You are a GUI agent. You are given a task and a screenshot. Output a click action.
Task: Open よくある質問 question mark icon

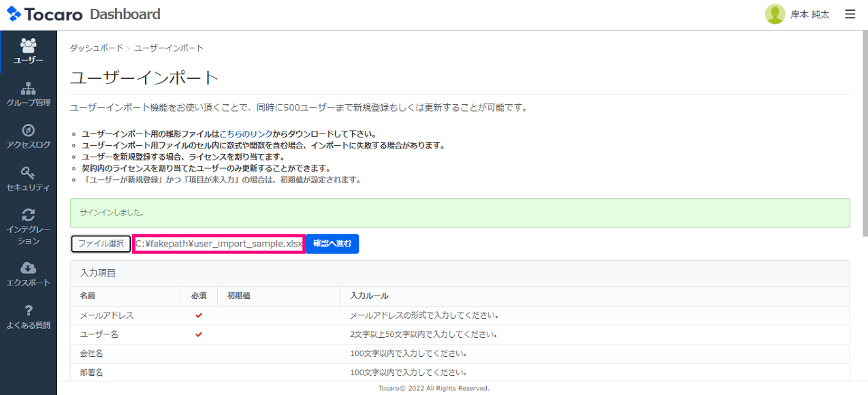click(x=29, y=311)
